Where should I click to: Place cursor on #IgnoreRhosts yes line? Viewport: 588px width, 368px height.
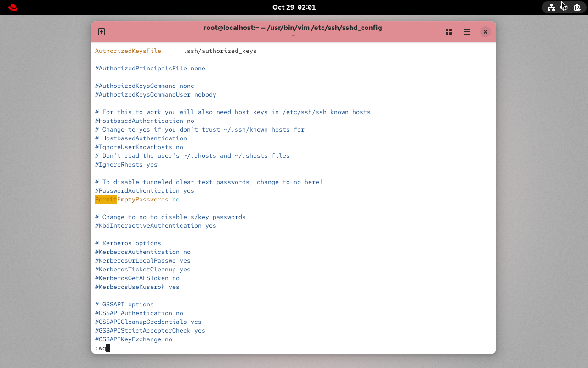point(126,164)
